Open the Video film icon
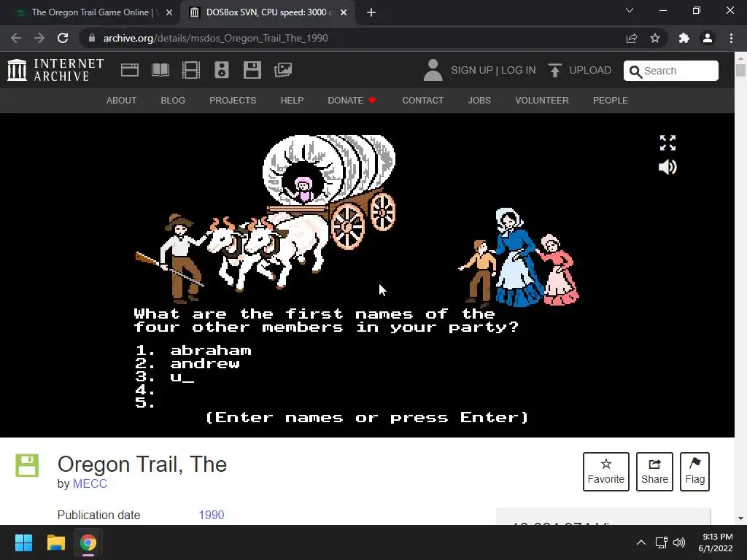The image size is (747, 560). click(191, 70)
